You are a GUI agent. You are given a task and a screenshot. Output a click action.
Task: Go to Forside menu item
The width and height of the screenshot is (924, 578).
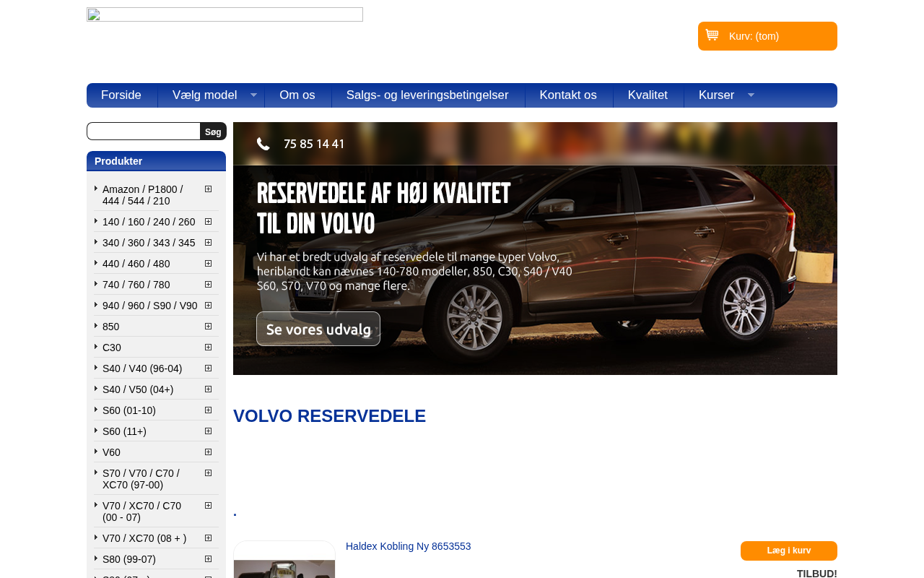pyautogui.click(x=121, y=95)
